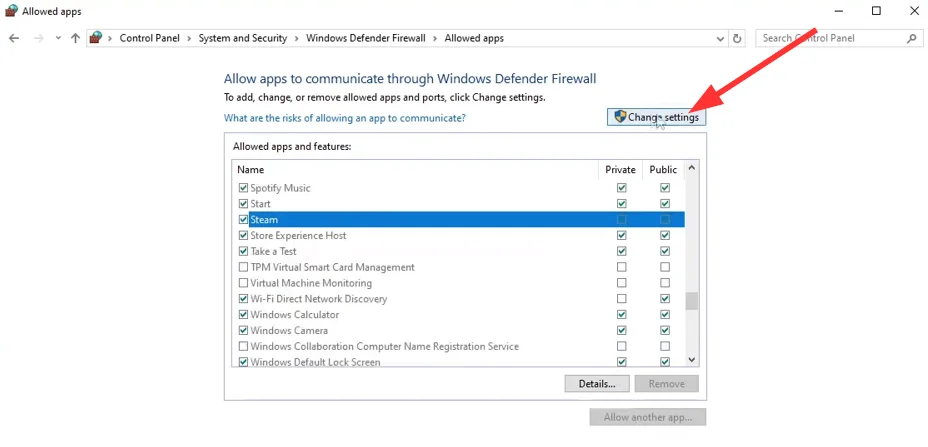Click the list scroll-down arrow
928x447 pixels.
pyautogui.click(x=692, y=359)
